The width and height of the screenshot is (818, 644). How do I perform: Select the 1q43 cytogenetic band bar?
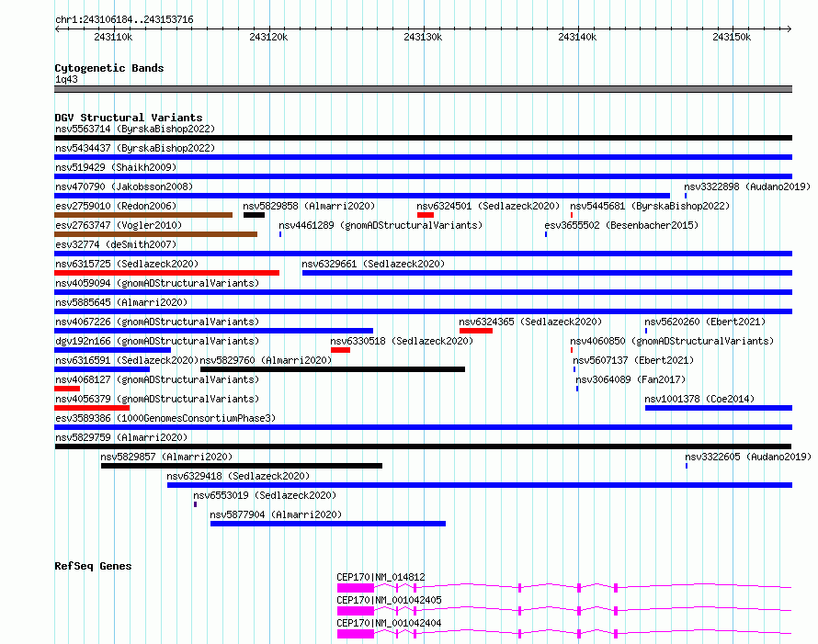(x=423, y=89)
